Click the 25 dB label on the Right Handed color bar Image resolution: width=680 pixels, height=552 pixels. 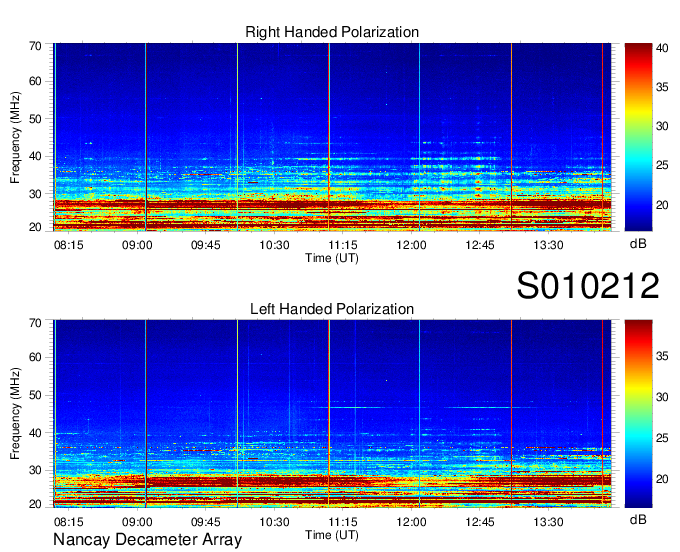tap(662, 165)
